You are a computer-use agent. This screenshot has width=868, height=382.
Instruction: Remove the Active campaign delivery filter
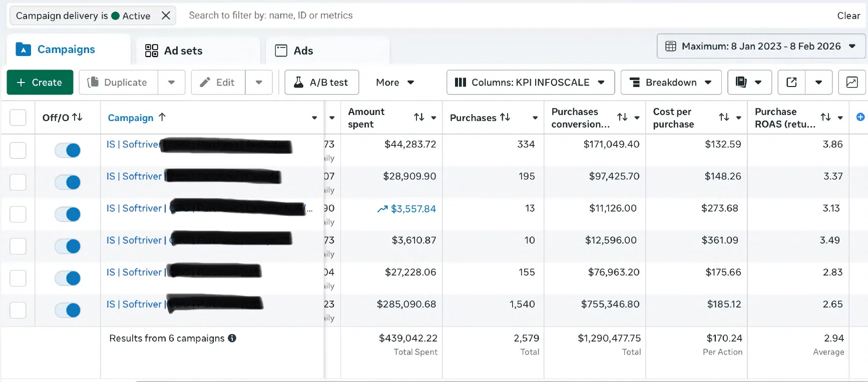click(166, 15)
